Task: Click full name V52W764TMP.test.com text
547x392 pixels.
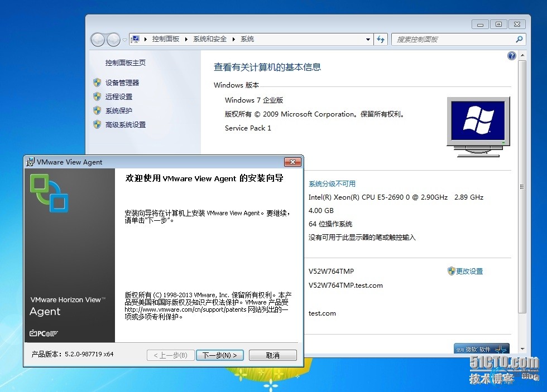Action: pyautogui.click(x=346, y=285)
